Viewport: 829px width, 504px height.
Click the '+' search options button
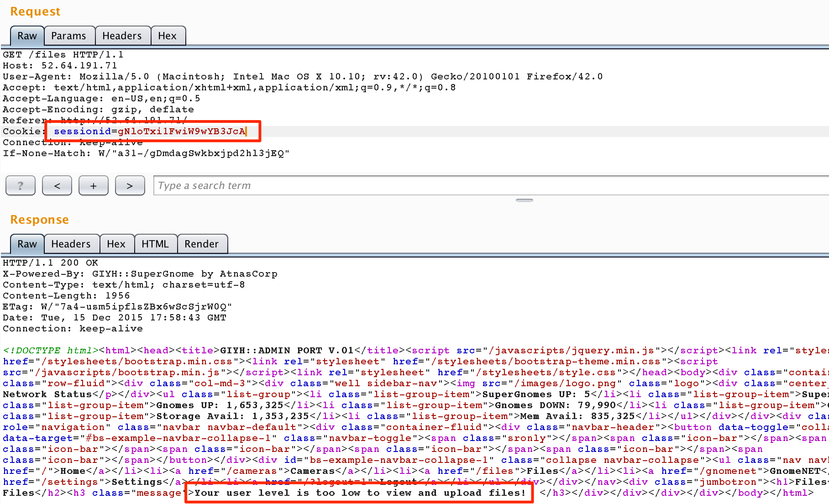tap(94, 185)
